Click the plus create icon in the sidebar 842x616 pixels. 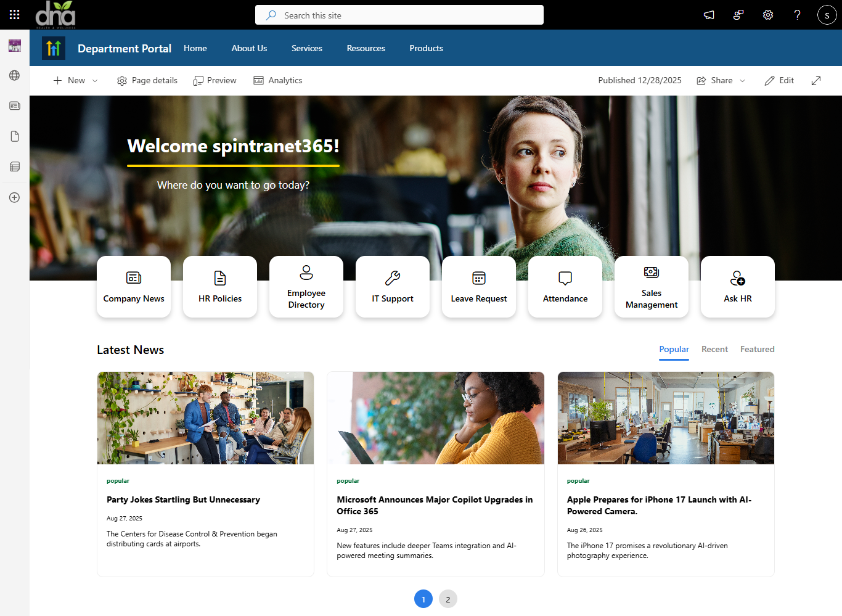point(14,197)
